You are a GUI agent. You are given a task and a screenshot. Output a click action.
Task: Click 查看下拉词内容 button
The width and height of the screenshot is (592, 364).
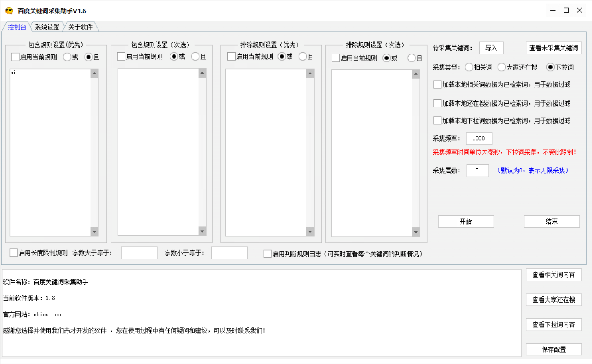click(x=554, y=325)
